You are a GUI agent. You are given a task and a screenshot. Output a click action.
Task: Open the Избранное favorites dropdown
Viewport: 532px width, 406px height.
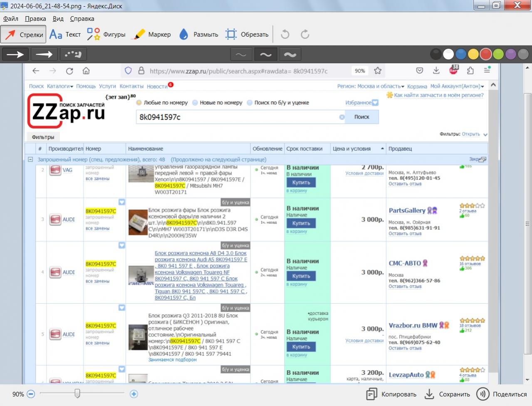pyautogui.click(x=362, y=102)
